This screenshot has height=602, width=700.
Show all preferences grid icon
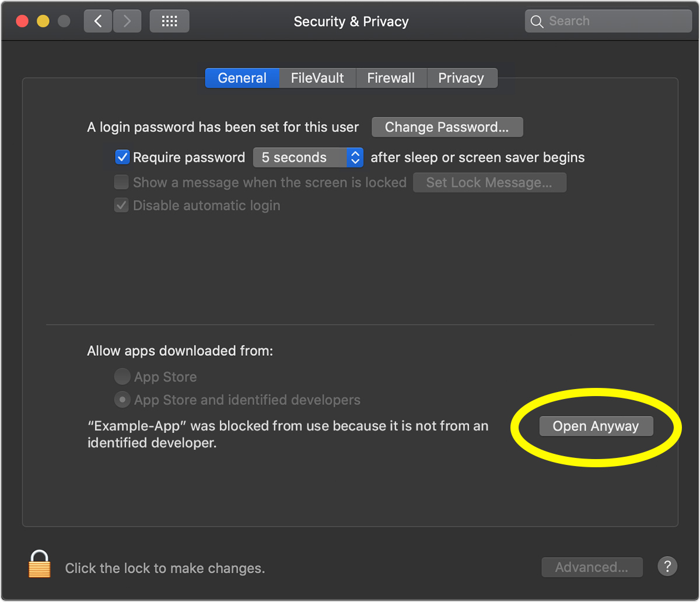pyautogui.click(x=169, y=22)
